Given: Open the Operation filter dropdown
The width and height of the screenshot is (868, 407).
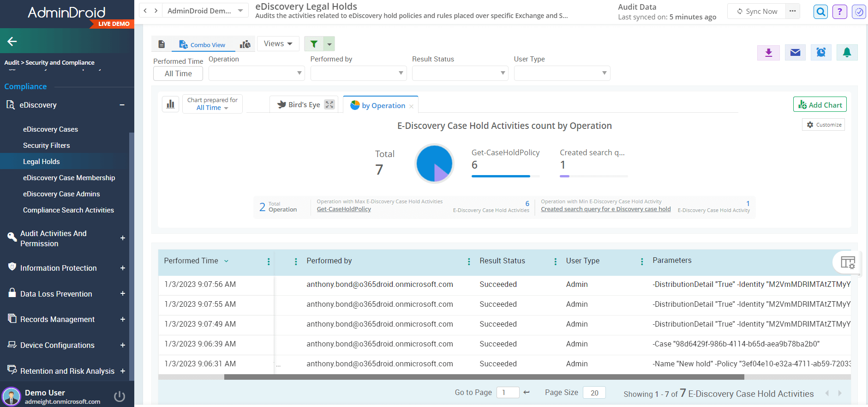Looking at the screenshot, I should [x=257, y=73].
